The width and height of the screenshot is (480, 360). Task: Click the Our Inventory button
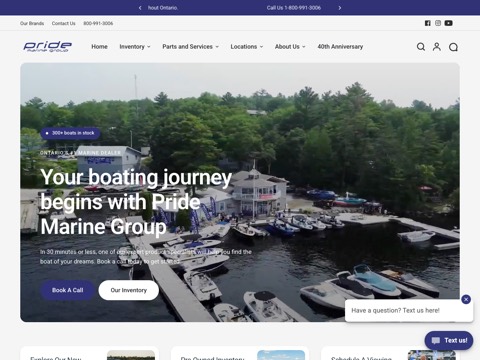(x=129, y=290)
